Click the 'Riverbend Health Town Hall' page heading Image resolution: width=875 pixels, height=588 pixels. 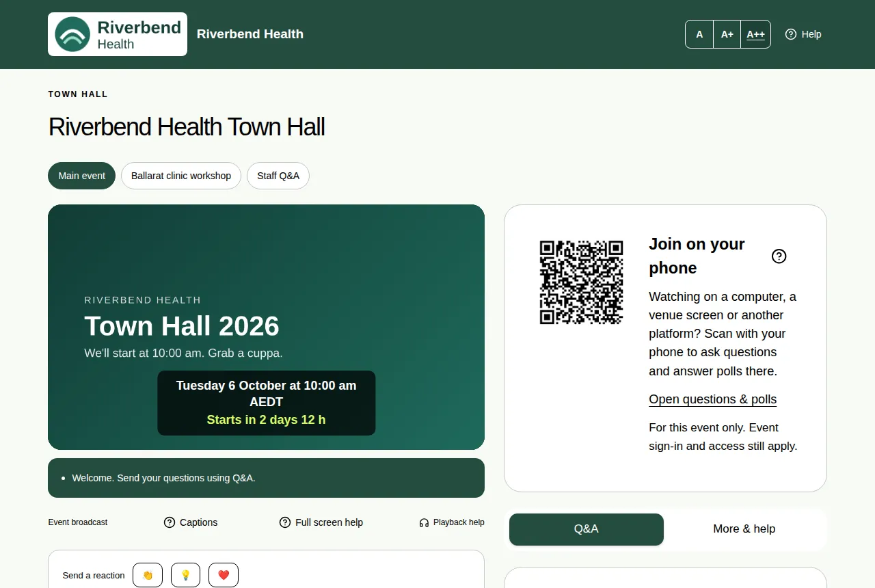coord(187,127)
